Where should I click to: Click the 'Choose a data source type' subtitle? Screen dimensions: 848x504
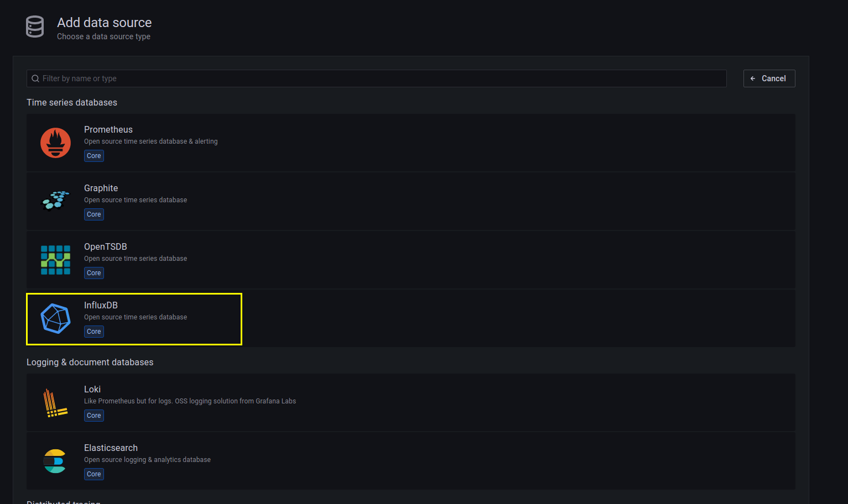103,36
